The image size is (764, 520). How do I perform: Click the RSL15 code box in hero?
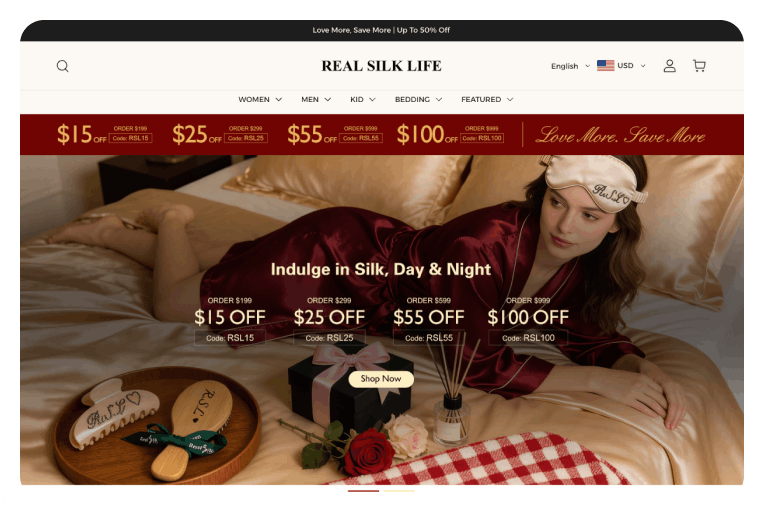coord(229,338)
